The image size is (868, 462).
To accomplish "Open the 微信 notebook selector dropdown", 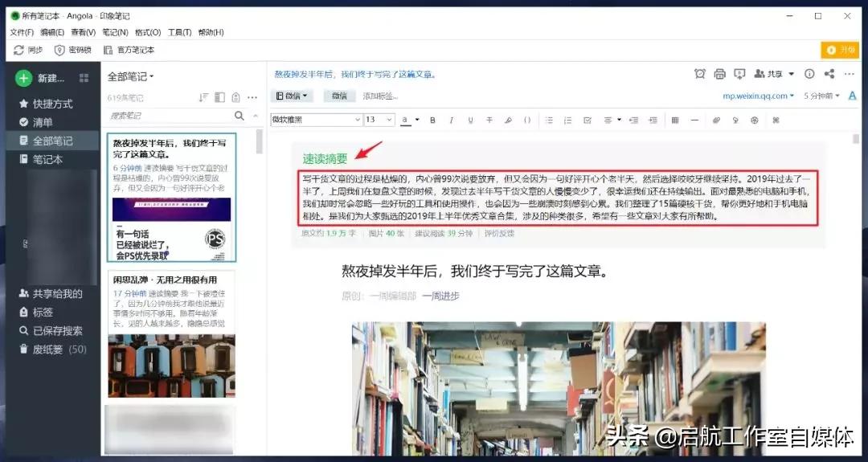I will tap(292, 96).
